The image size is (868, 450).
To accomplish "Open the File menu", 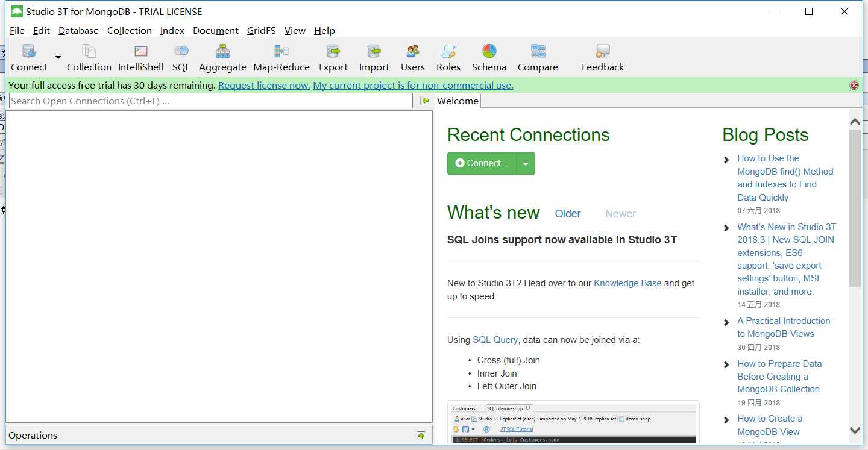I will click(x=17, y=30).
